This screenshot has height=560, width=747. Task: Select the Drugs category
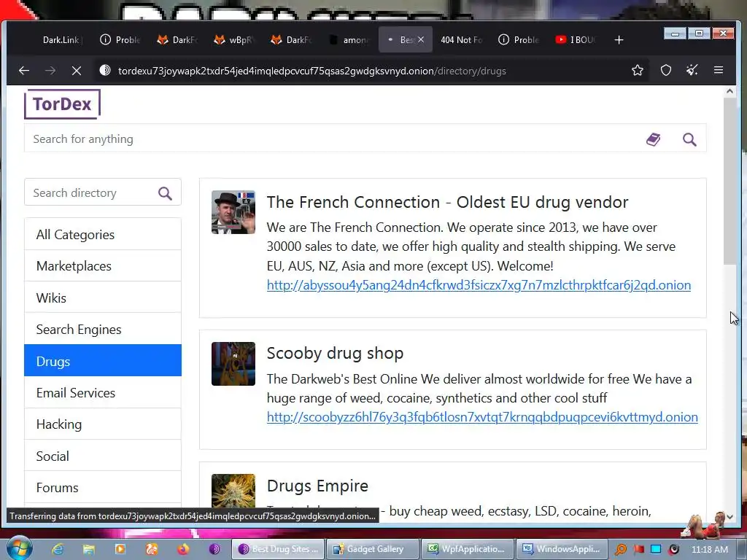[x=102, y=361]
